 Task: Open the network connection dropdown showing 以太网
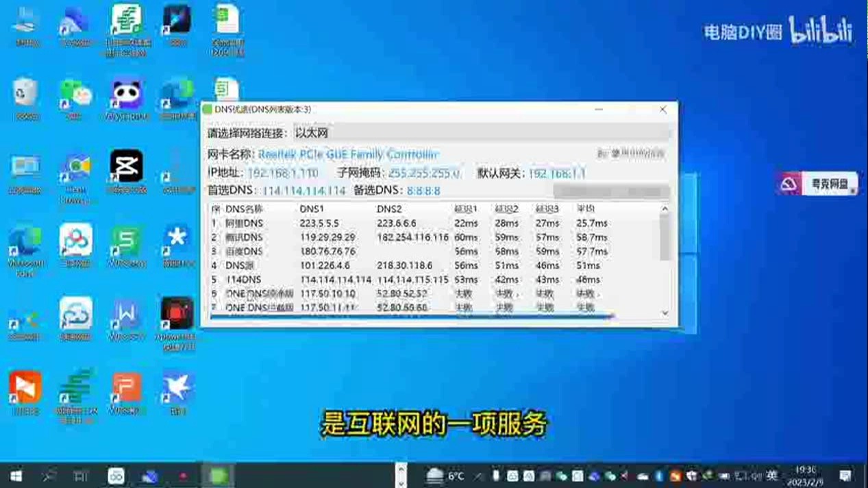pos(480,133)
